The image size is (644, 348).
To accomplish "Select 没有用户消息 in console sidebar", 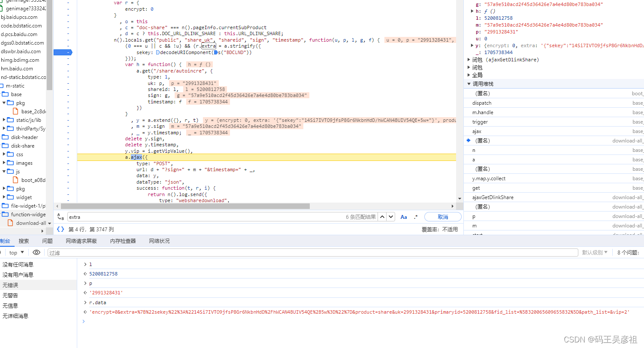I will [39, 275].
